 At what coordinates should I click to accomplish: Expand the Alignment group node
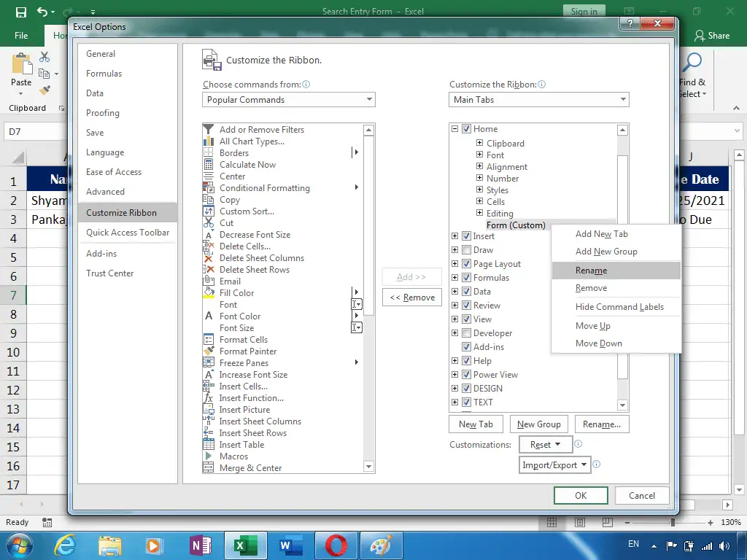click(x=479, y=166)
